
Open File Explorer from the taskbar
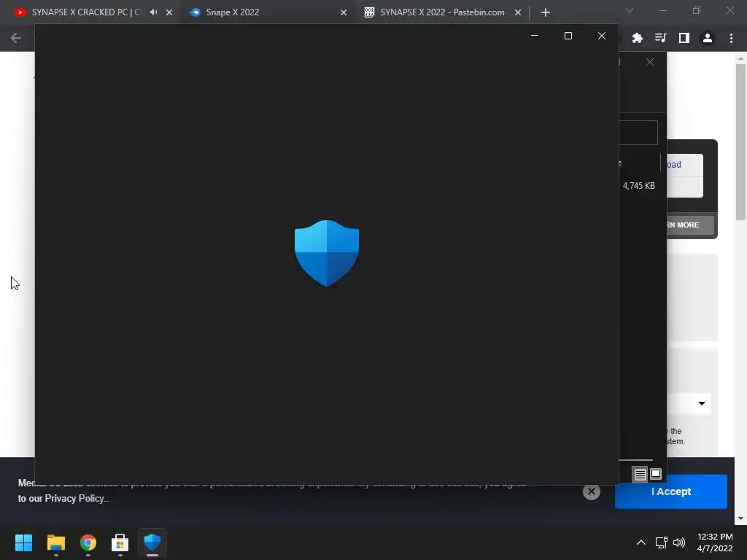[x=55, y=542]
